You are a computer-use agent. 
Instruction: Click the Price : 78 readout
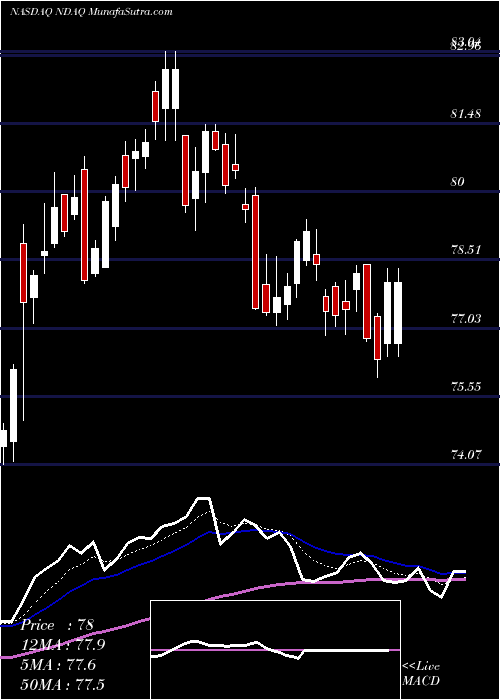coord(57,625)
